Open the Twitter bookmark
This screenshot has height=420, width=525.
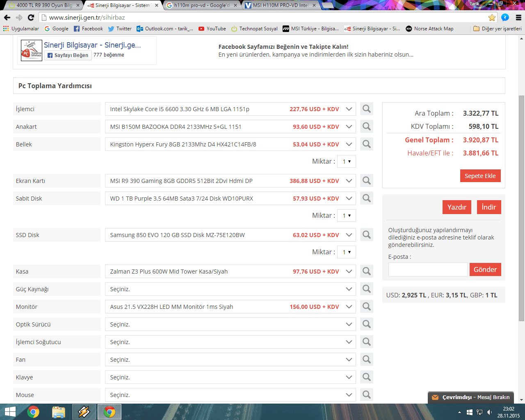[120, 29]
